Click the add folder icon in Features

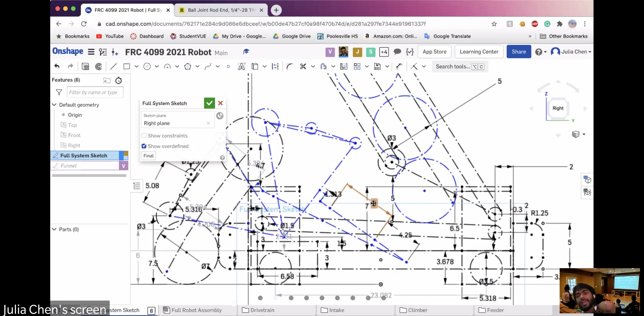coord(107,80)
